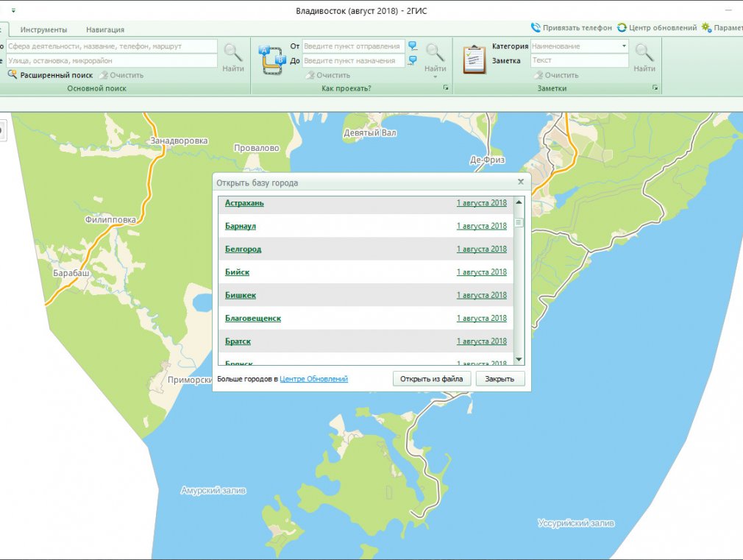
Task: Open Заметки group dialog launcher
Action: (655, 88)
